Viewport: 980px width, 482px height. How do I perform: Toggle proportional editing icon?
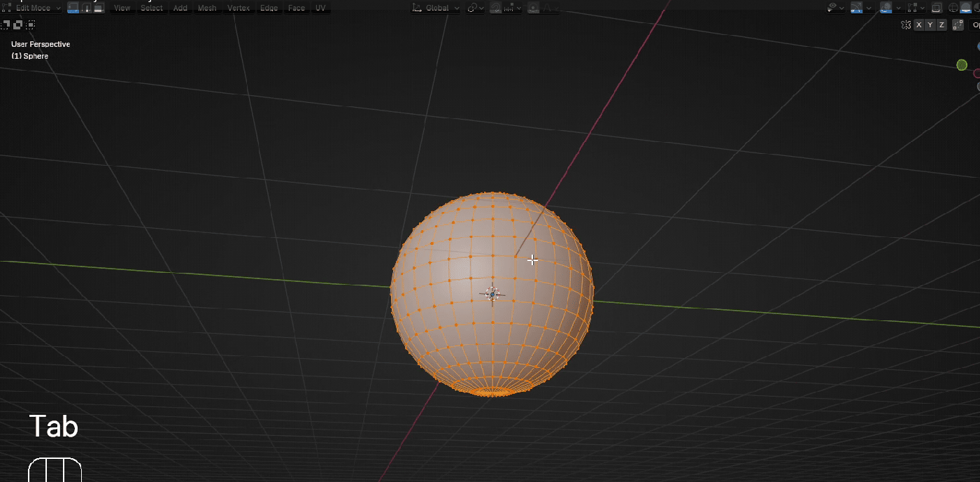533,8
